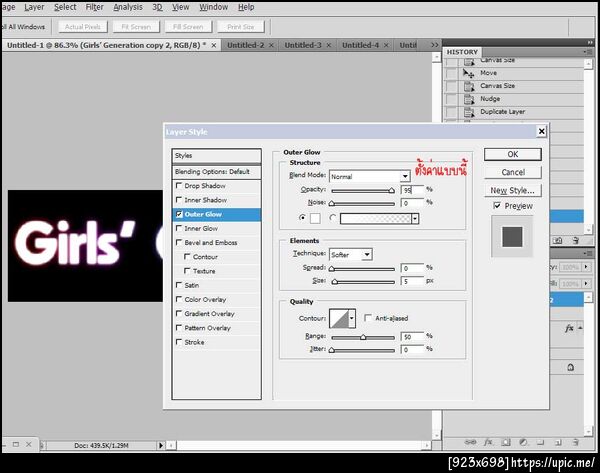The width and height of the screenshot is (600, 473).
Task: Open the add layer style fx menu
Action: coord(488,442)
